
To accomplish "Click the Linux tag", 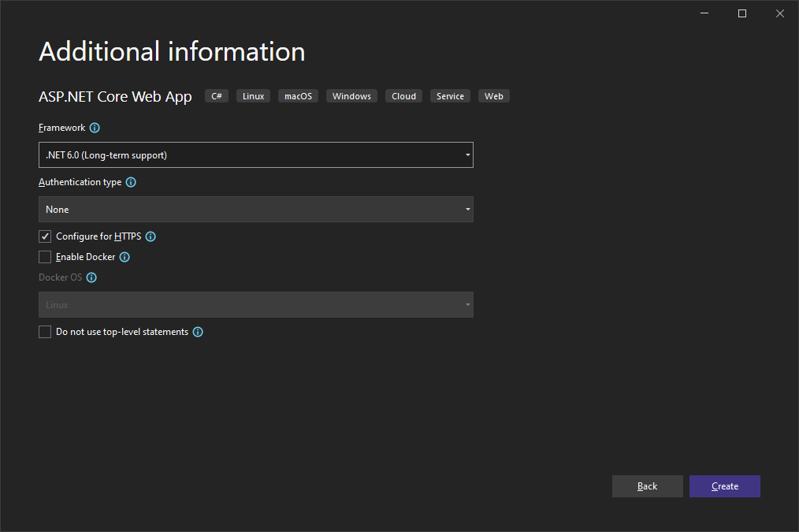I will point(253,96).
